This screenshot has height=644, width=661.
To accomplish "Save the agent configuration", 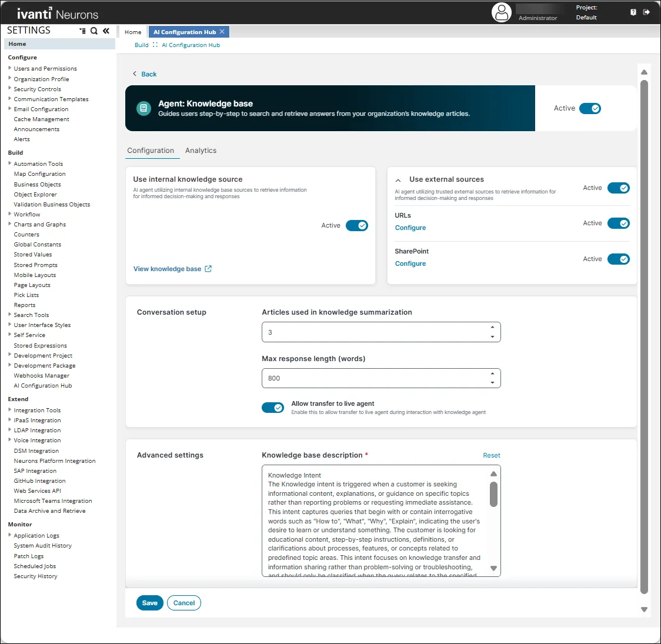I will click(x=149, y=603).
